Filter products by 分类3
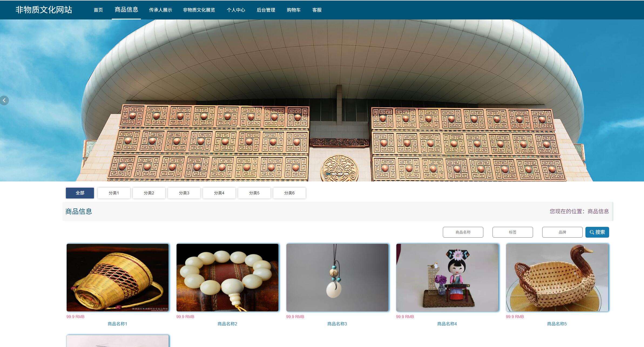The height and width of the screenshot is (347, 644). [184, 193]
